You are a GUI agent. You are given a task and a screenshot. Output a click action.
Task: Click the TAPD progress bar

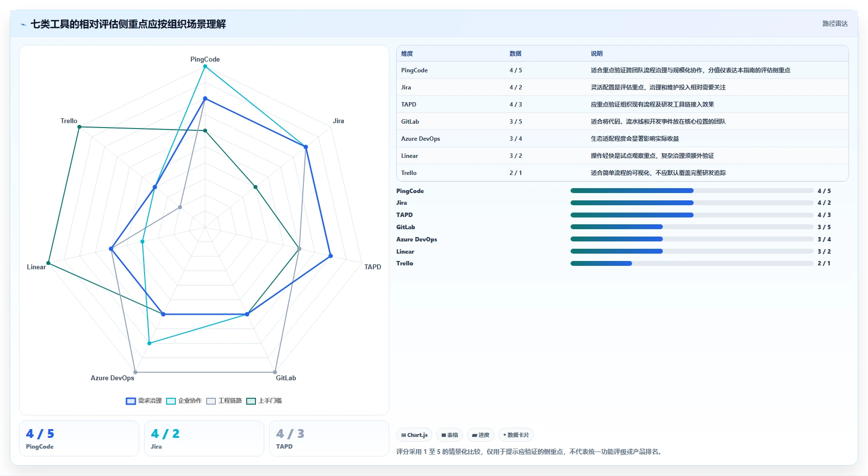(x=692, y=215)
